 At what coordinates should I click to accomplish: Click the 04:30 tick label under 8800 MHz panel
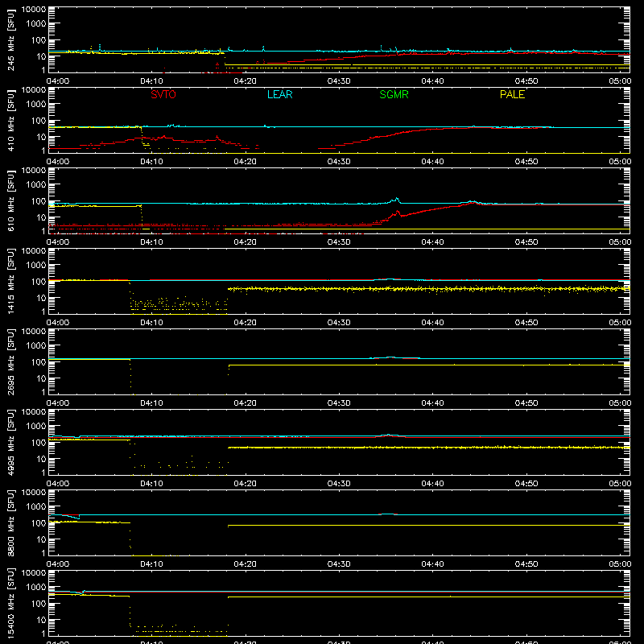339,564
